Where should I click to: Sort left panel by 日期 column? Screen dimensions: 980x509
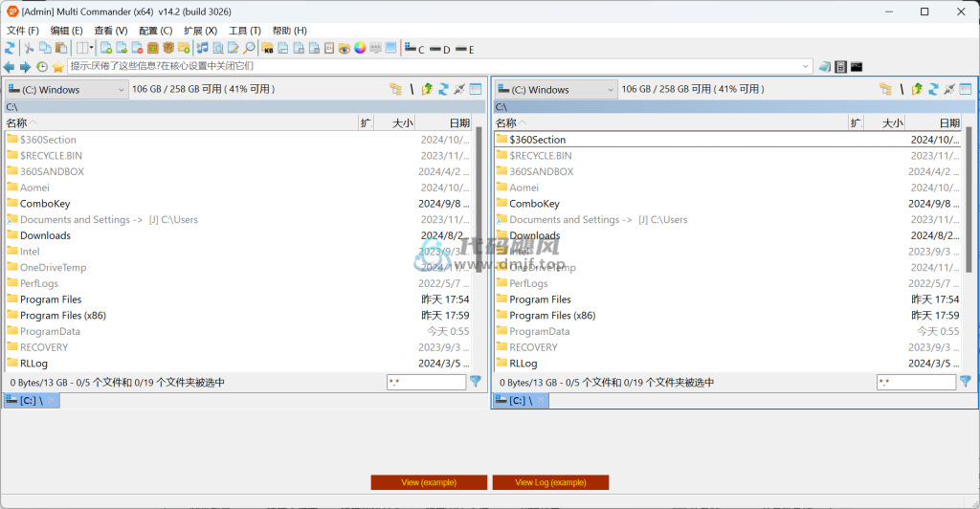point(444,123)
